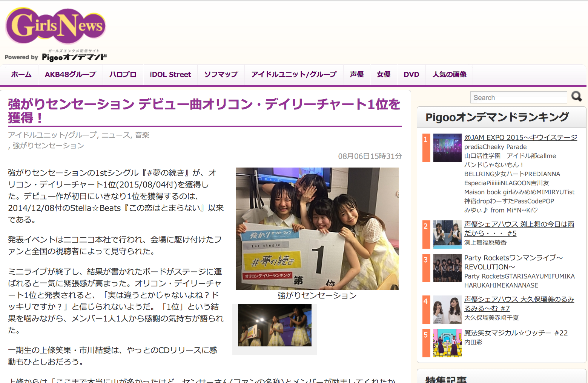The image size is (588, 383).
Task: Click the photo caption 強がりセンセーション
Action: 317,295
